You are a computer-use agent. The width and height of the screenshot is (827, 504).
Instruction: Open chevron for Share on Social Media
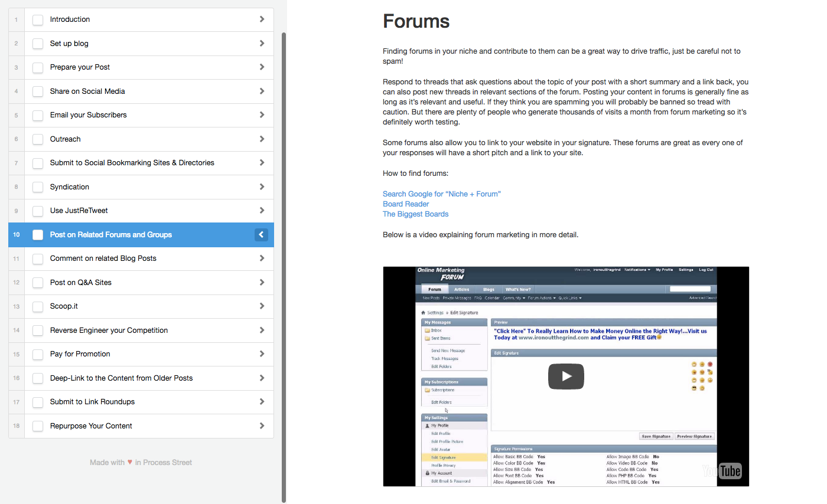[262, 91]
